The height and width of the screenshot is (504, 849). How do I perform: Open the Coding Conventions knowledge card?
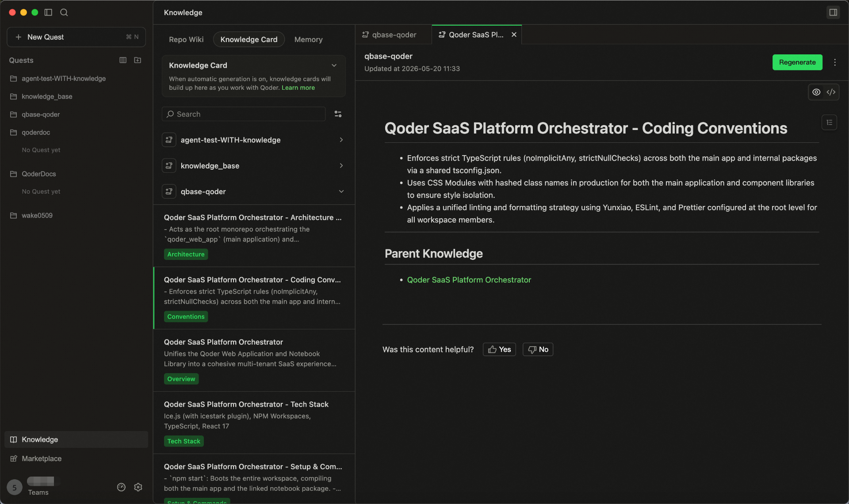coord(254,298)
